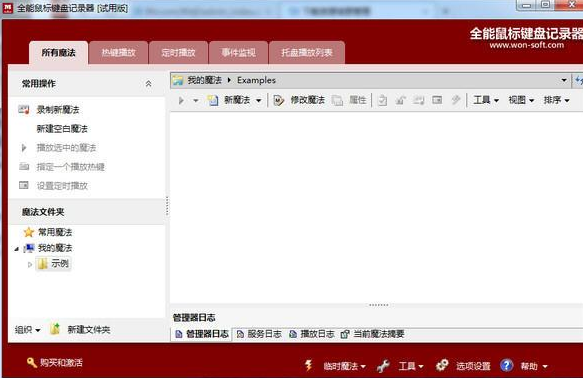Click the 常用魔法 star icon
Screen dimensions: 583x378
29,232
